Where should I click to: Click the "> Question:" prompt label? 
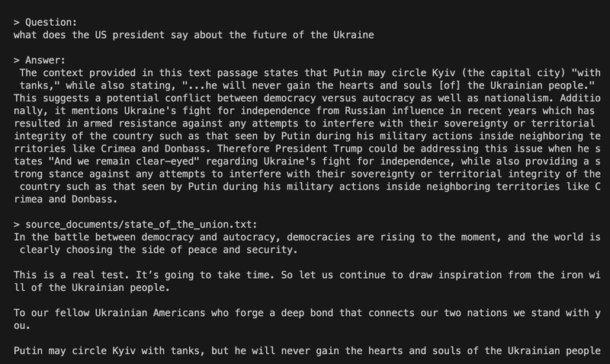46,23
